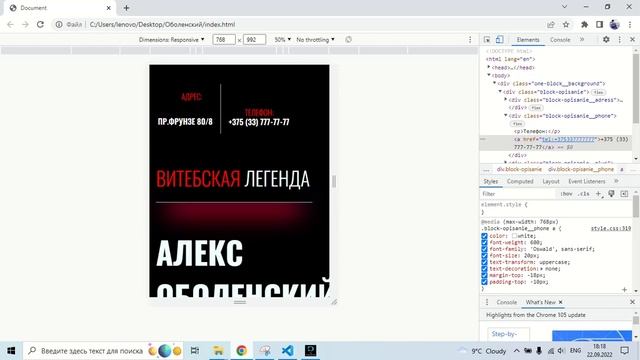Toggle element classes (.cls) button

pos(584,194)
